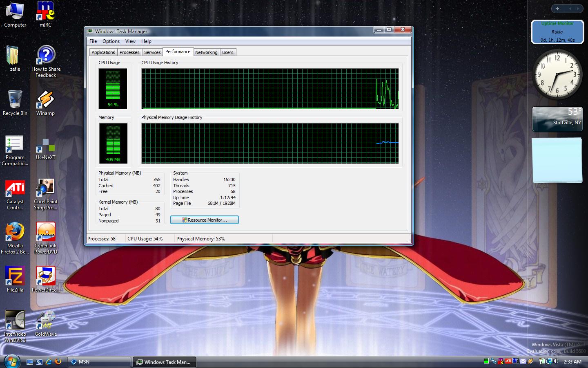The width and height of the screenshot is (588, 368).
Task: Select the FileZilla desktop shortcut
Action: pyautogui.click(x=15, y=277)
